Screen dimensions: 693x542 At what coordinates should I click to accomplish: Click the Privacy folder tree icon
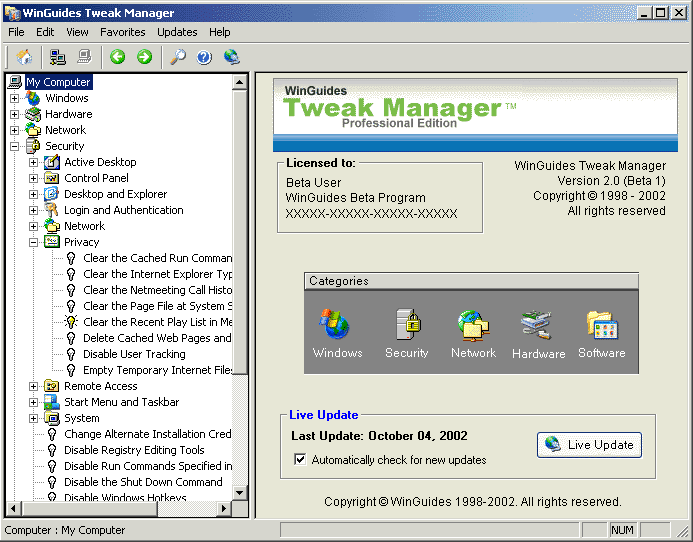click(52, 242)
